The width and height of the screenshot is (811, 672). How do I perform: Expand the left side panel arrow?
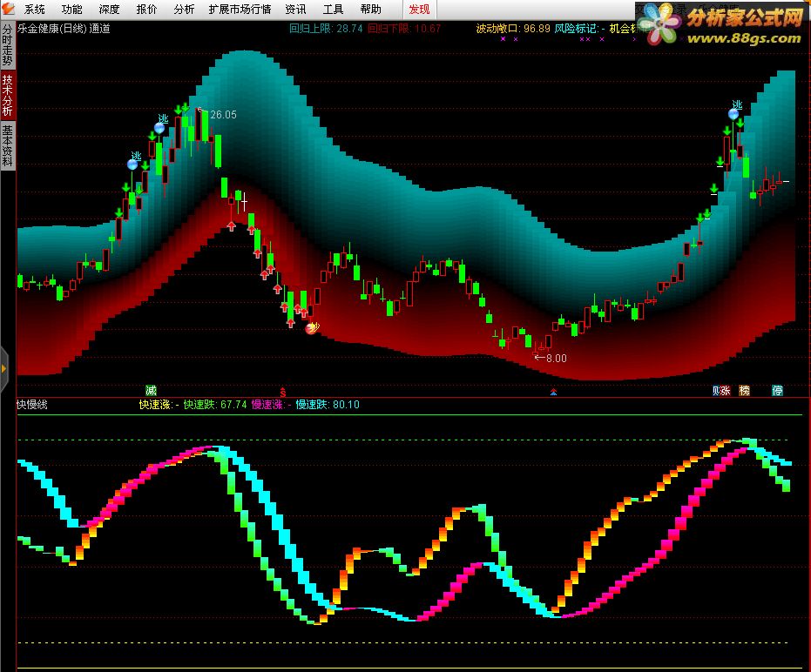pyautogui.click(x=4, y=368)
